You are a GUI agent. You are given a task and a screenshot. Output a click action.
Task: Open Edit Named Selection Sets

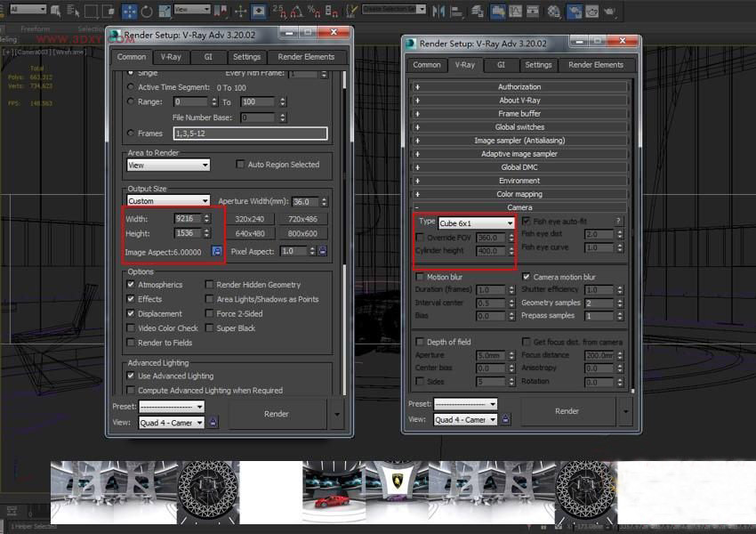(x=352, y=11)
